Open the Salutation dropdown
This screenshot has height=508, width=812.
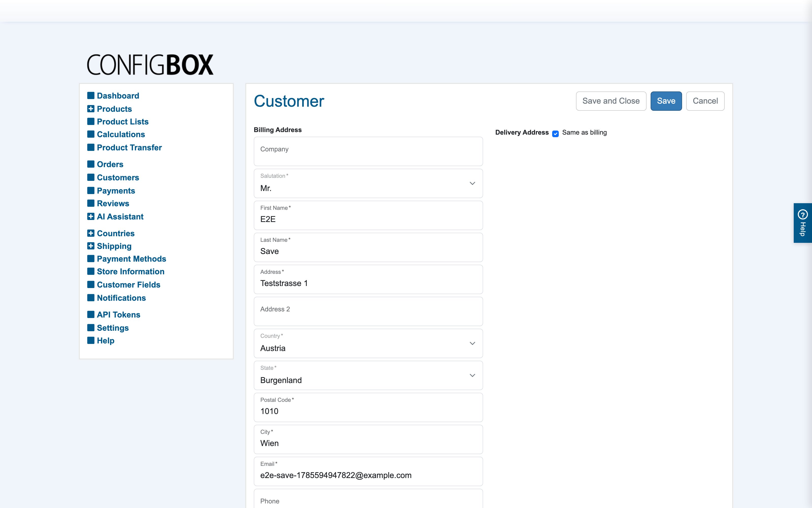tap(368, 183)
